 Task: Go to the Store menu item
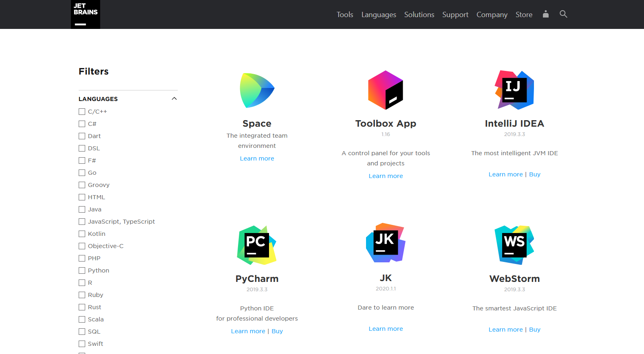(x=524, y=15)
